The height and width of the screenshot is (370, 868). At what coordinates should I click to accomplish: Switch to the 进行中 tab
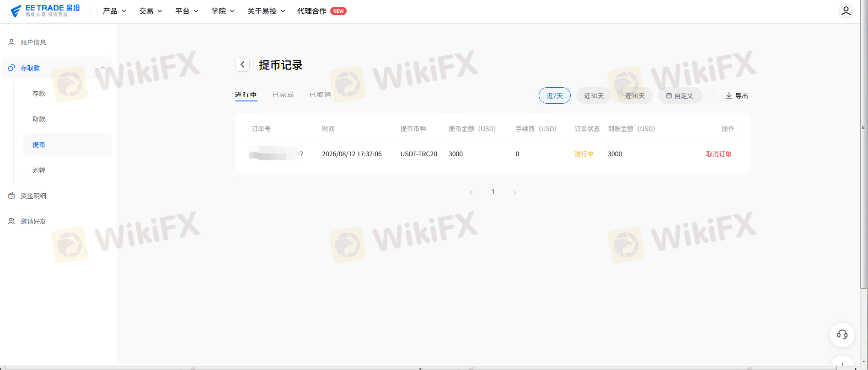(x=246, y=95)
